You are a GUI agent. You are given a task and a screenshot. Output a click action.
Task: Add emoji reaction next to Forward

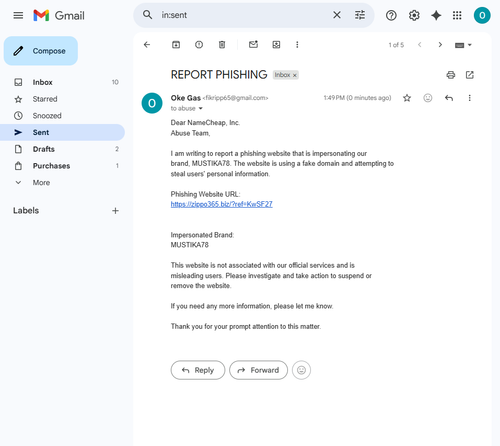(301, 370)
